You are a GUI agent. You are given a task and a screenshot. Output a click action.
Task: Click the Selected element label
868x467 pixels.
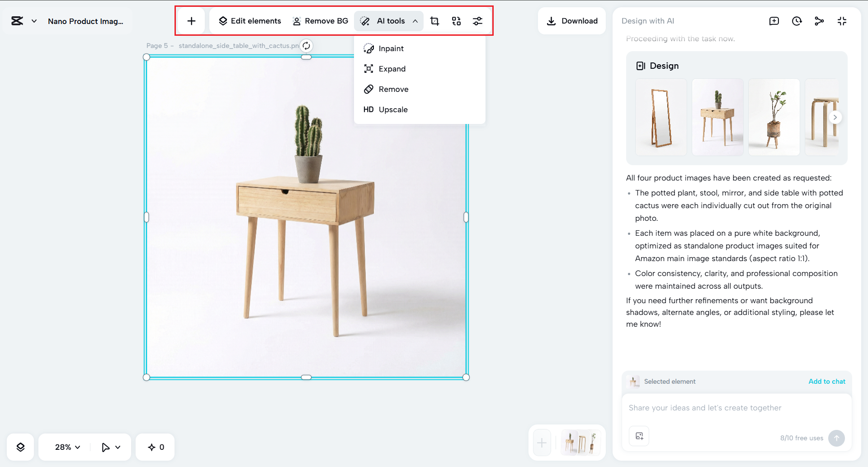tap(670, 381)
